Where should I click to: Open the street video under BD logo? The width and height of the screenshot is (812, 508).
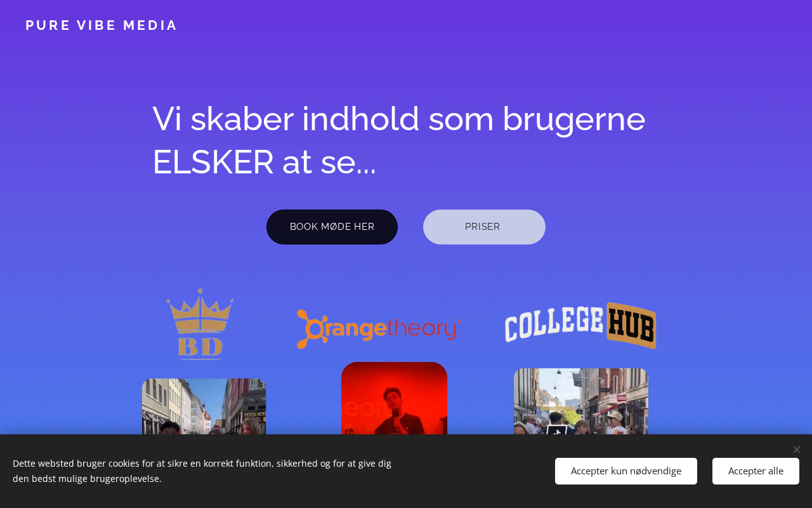pyautogui.click(x=204, y=406)
